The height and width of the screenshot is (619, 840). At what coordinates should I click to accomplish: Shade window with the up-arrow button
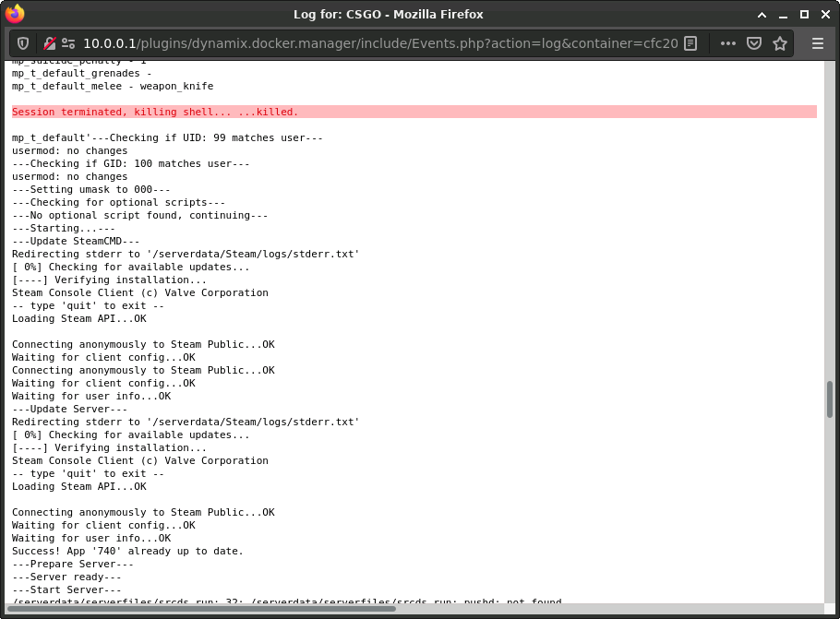[762, 15]
